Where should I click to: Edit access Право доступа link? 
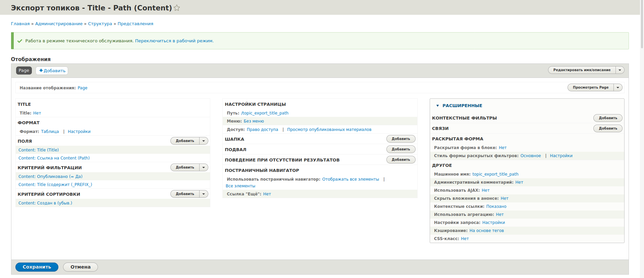coord(262,130)
